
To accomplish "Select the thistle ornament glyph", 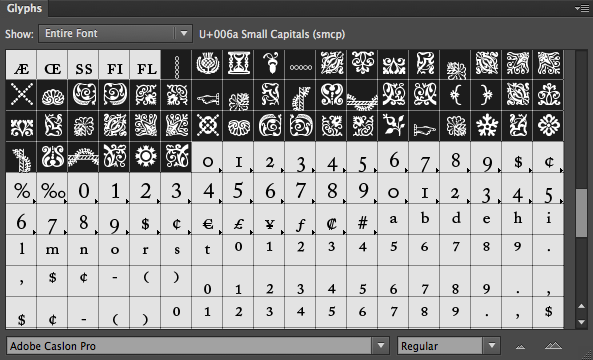I will [207, 65].
